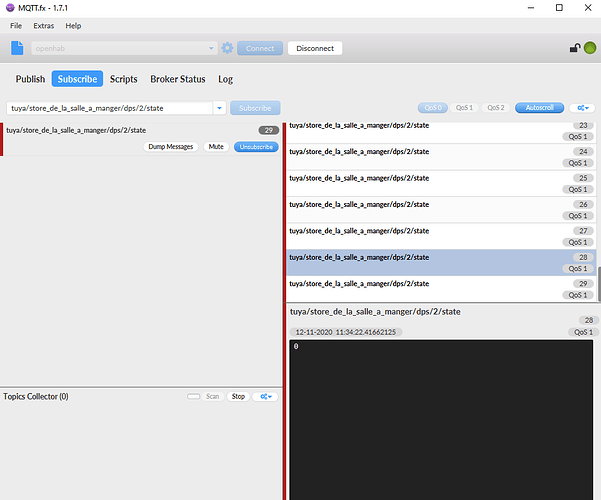Image resolution: width=601 pixels, height=500 pixels.
Task: Select QoS 2 option
Action: click(x=495, y=108)
